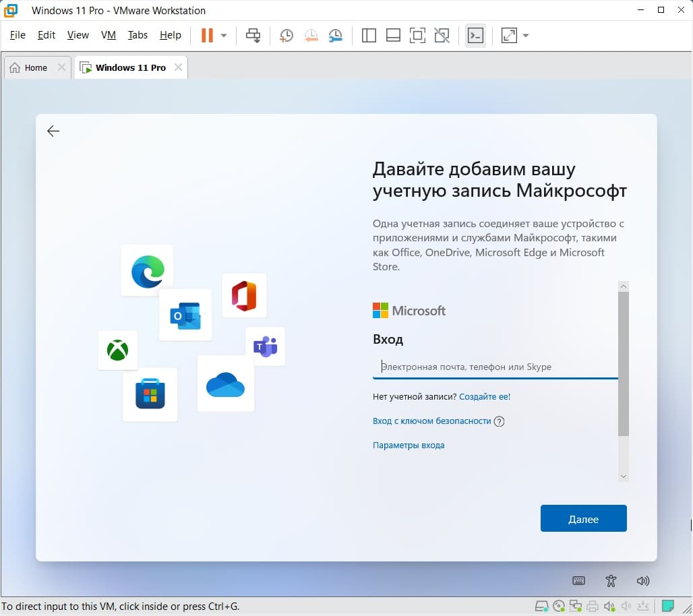693x616 pixels.
Task: Click the printer status bar icon
Action: coord(593,606)
